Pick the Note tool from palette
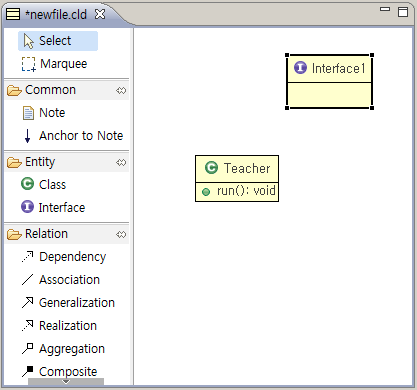The width and height of the screenshot is (417, 390). pyautogui.click(x=44, y=113)
